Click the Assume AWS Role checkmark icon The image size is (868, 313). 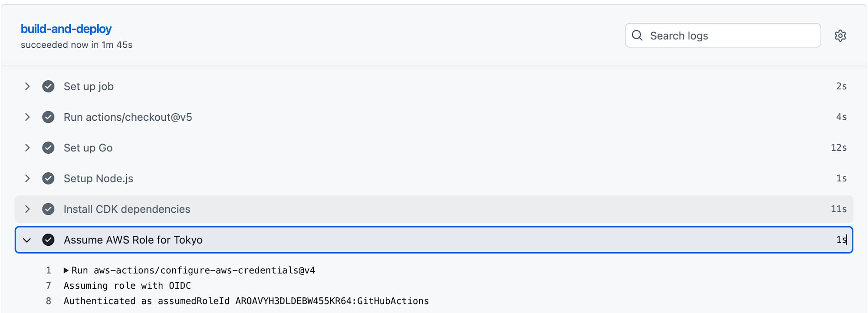pyautogui.click(x=48, y=240)
